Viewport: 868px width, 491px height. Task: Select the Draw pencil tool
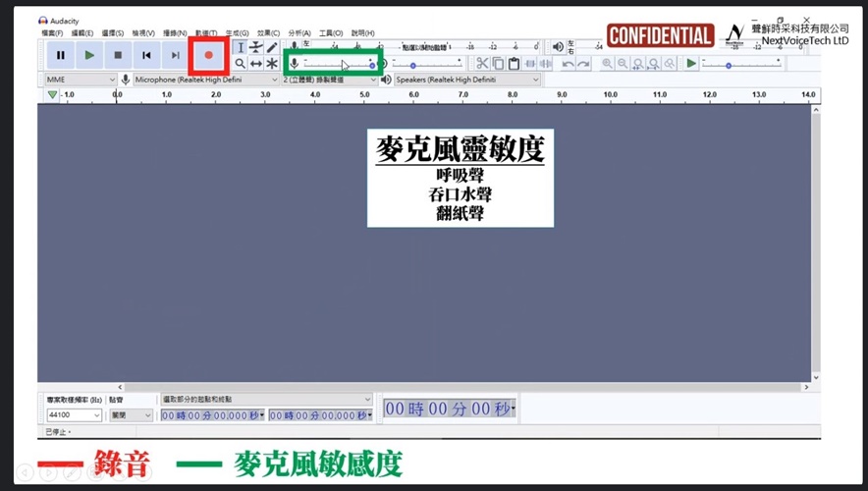(x=272, y=47)
